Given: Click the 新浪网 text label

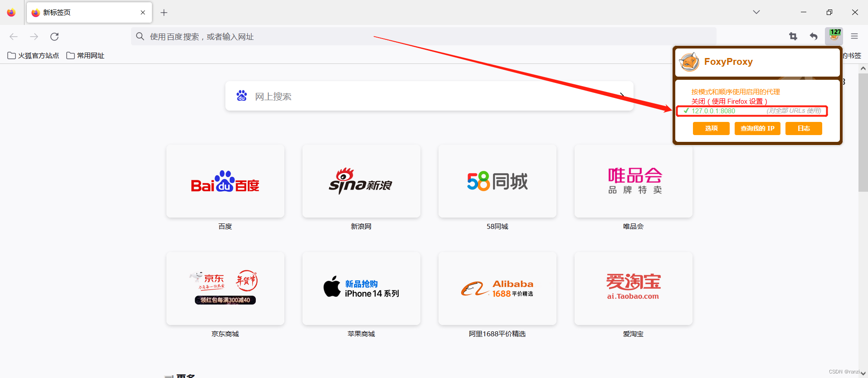Looking at the screenshot, I should click(x=361, y=226).
